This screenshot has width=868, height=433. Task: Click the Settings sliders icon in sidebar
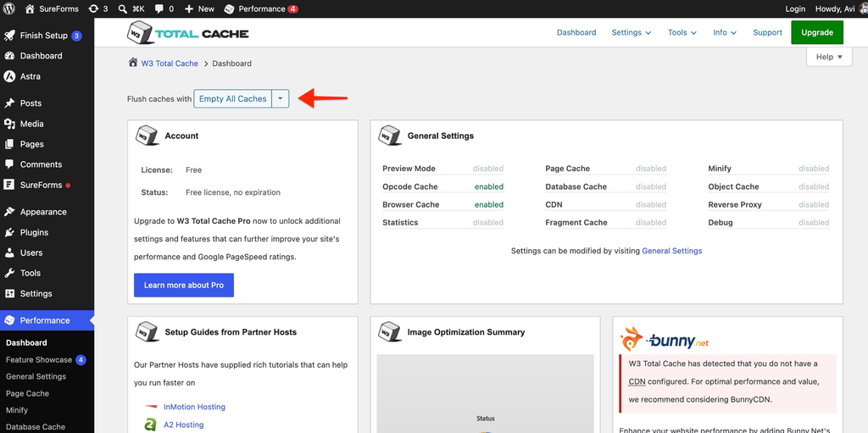[9, 293]
